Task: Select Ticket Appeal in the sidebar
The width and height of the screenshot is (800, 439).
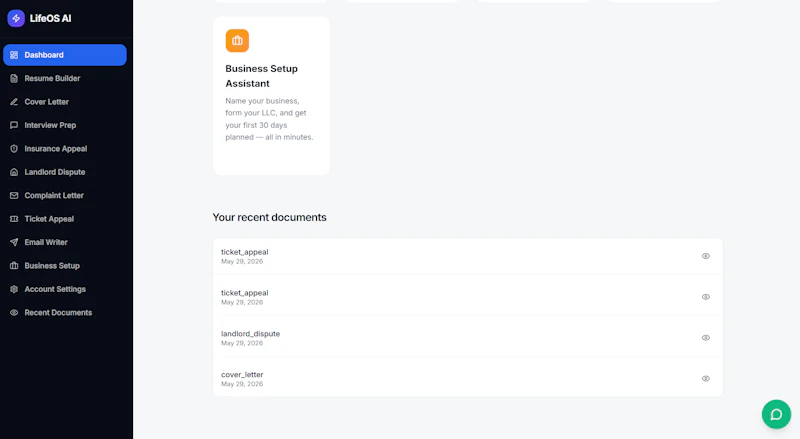Action: coord(65,219)
